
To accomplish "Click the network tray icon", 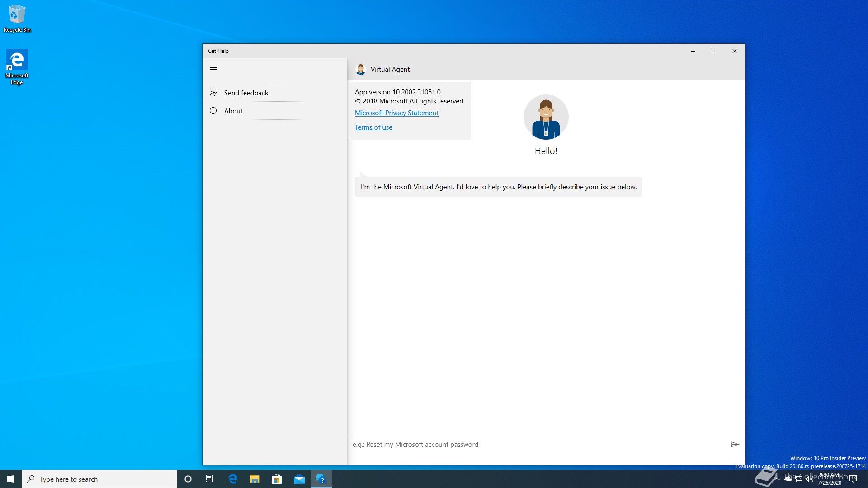I will [799, 479].
